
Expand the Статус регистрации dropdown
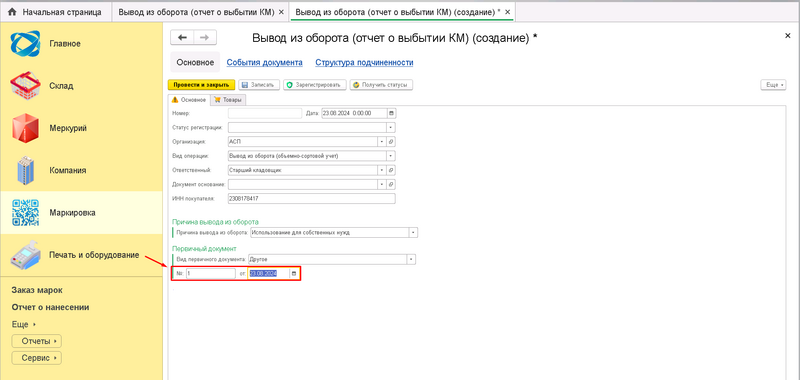[391, 128]
